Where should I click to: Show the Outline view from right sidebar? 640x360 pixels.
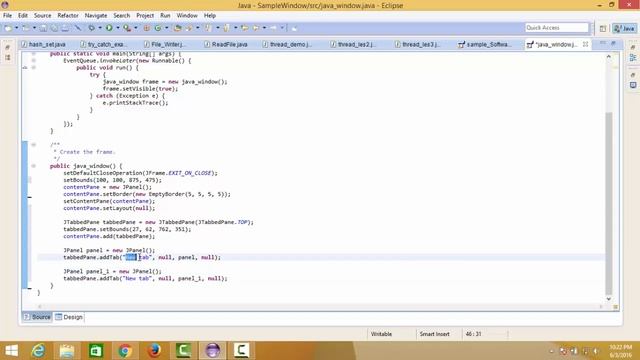[633, 58]
